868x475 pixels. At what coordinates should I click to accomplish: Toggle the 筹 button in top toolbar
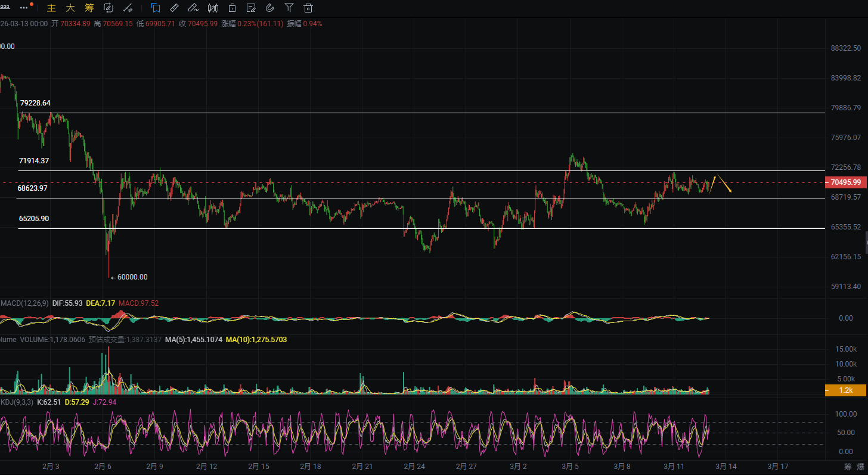(89, 8)
